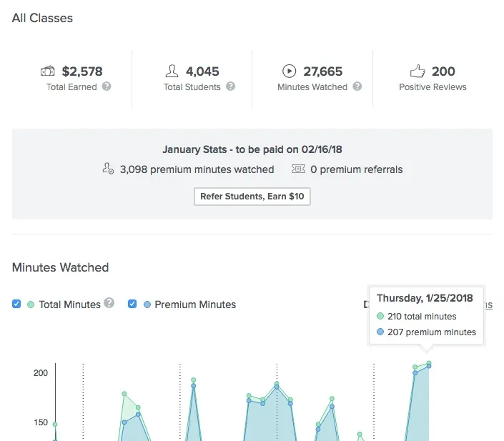The height and width of the screenshot is (441, 504).
Task: Click 207 premium minutes in tooltip
Action: pyautogui.click(x=432, y=332)
